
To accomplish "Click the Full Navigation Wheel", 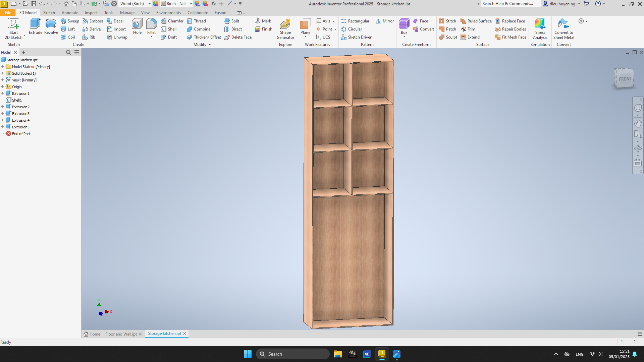I will coord(638,108).
